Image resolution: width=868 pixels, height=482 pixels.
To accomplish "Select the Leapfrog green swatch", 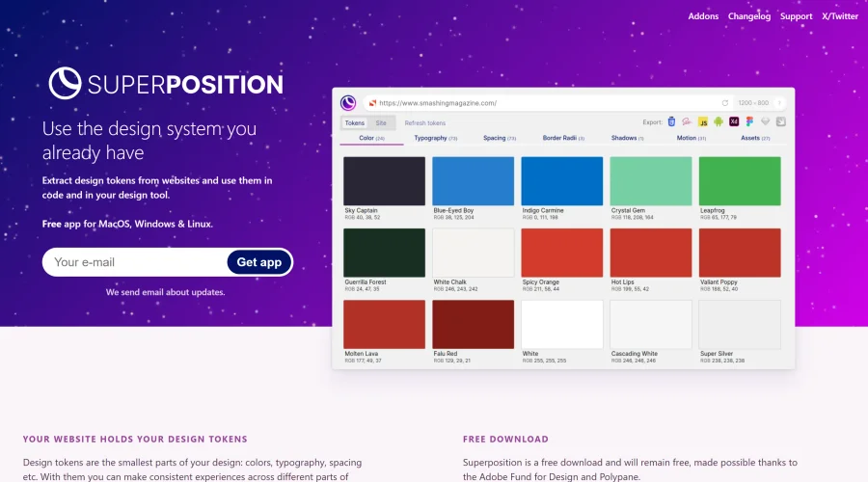I will click(x=740, y=181).
